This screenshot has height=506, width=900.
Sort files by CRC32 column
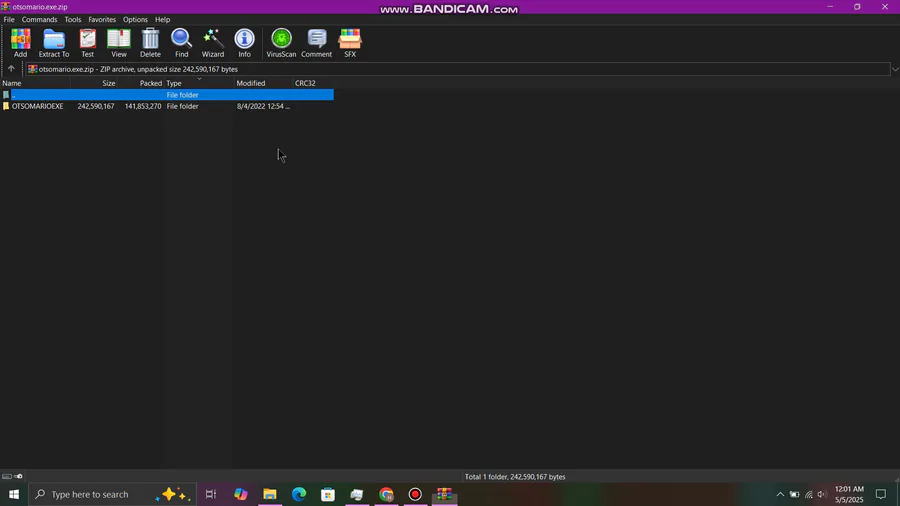point(313,83)
